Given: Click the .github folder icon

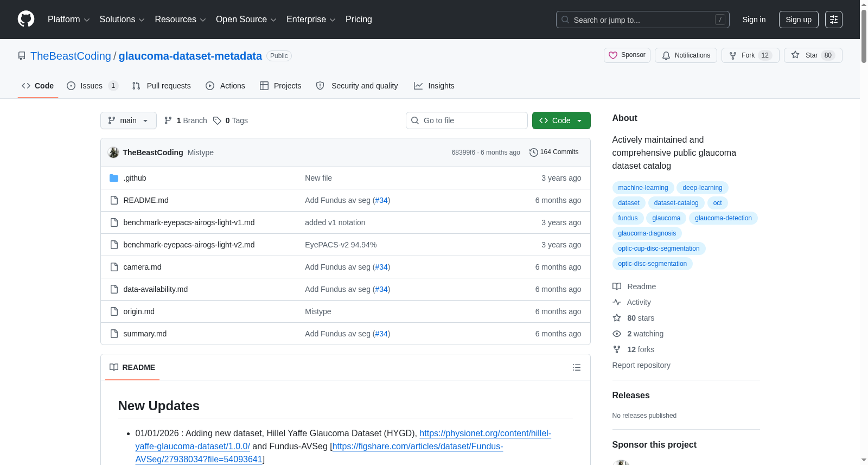Looking at the screenshot, I should click(114, 178).
